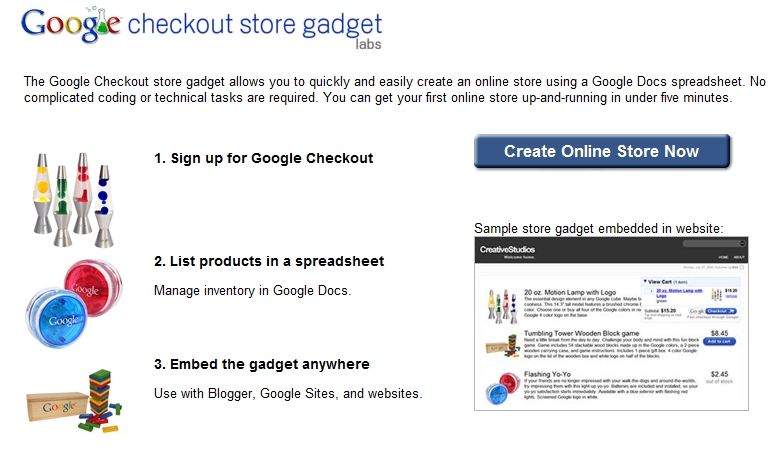This screenshot has height=457, width=783.
Task: Click the HOME menu in sample website
Action: [723, 257]
